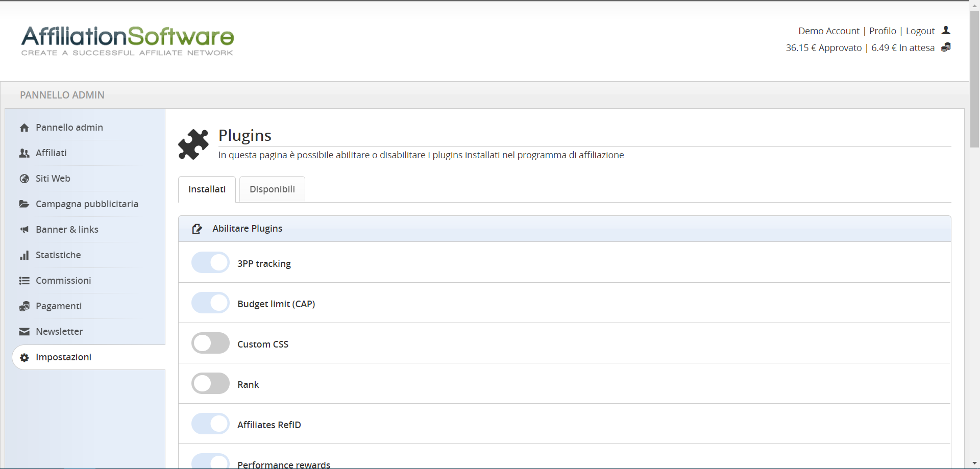Click the globe icon next to Siti Web
Screen dimensions: 980x469
(x=24, y=179)
